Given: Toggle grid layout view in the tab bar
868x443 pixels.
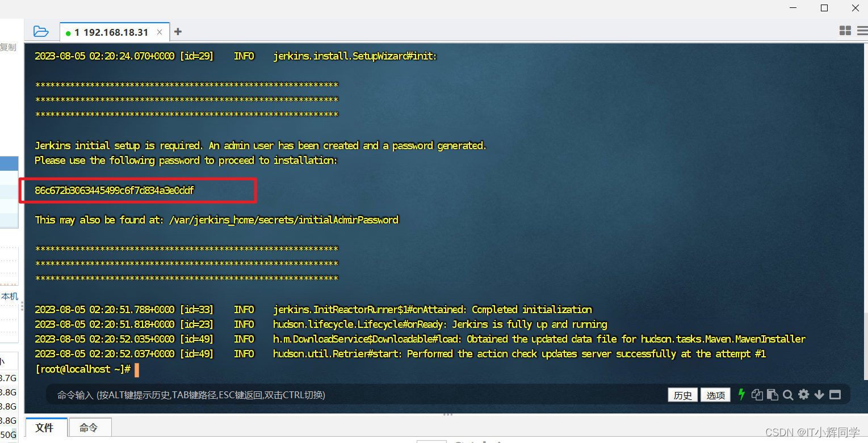Looking at the screenshot, I should coord(845,31).
